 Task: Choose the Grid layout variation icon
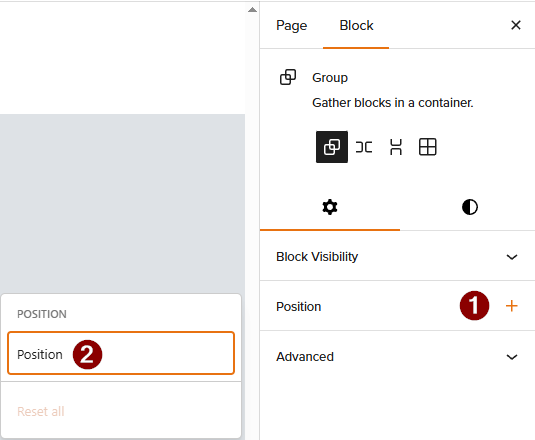pyautogui.click(x=428, y=147)
